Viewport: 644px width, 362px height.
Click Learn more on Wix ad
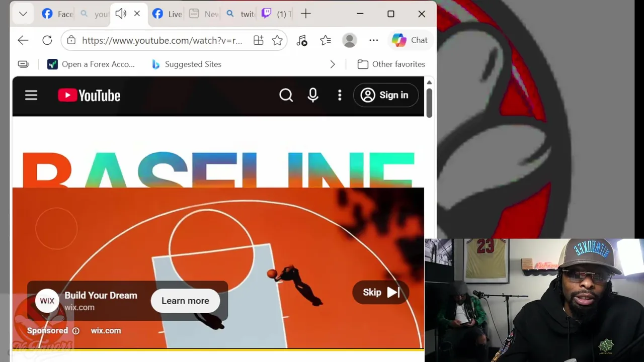pyautogui.click(x=185, y=301)
